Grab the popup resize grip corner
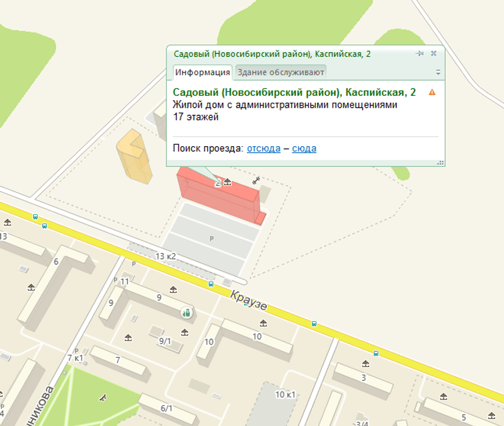Screen dimensions: 504x426 pyautogui.click(x=440, y=163)
